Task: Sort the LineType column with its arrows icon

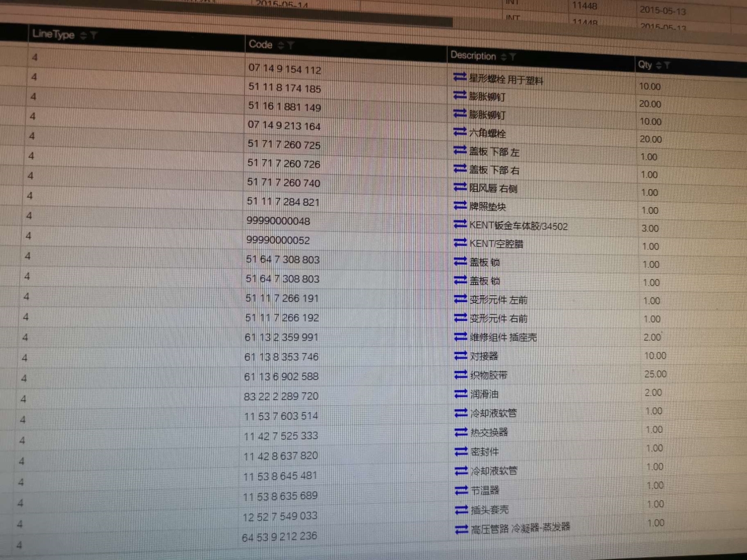Action: click(x=83, y=36)
